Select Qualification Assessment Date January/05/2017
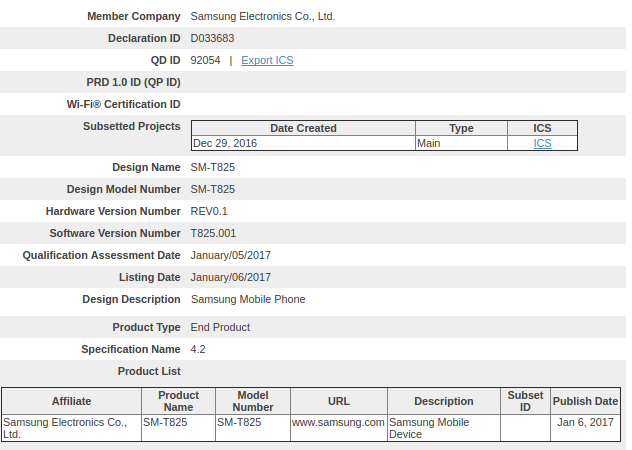 click(231, 255)
